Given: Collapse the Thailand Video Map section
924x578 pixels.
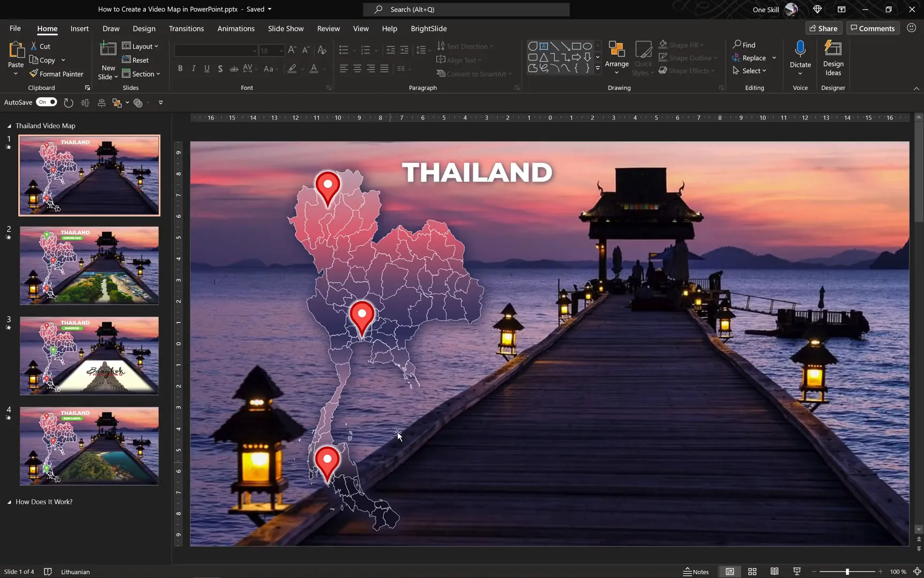Looking at the screenshot, I should click(9, 125).
